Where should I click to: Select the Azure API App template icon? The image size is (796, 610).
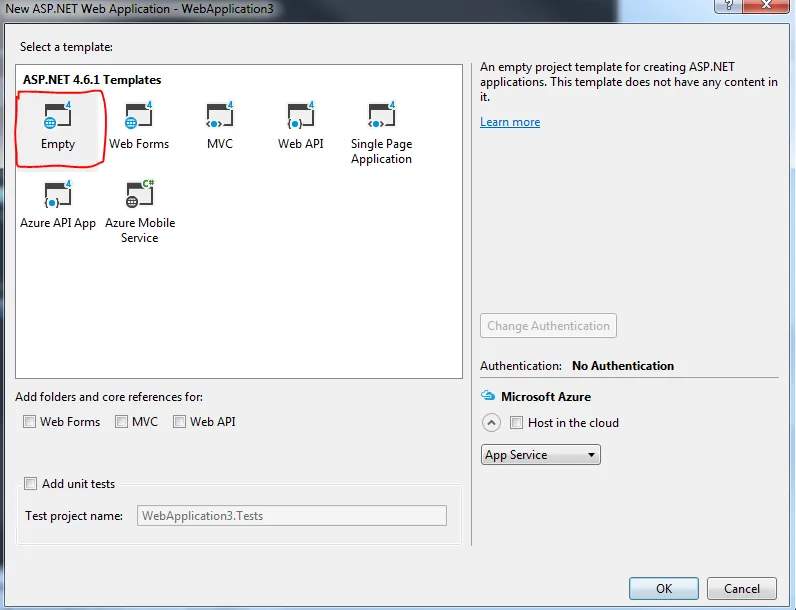[57, 195]
